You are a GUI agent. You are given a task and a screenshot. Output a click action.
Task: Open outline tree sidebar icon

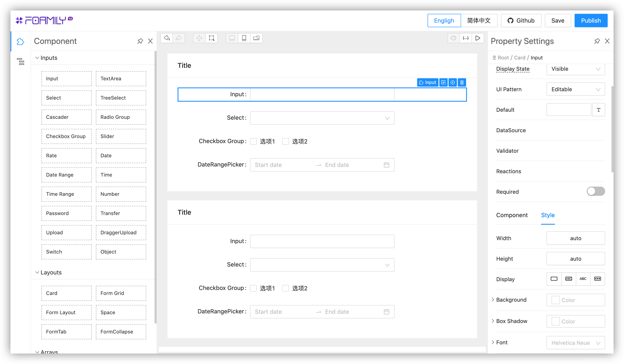pyautogui.click(x=21, y=61)
